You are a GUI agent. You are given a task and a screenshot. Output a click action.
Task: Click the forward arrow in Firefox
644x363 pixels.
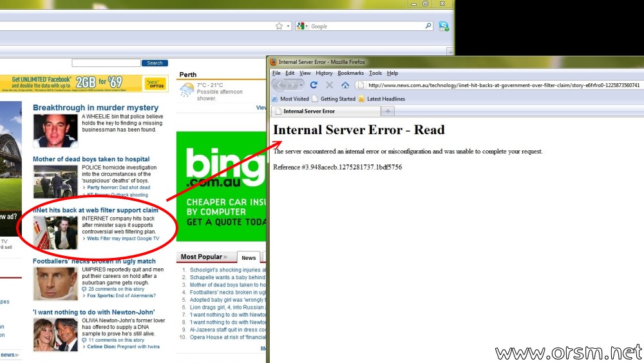[x=292, y=85]
